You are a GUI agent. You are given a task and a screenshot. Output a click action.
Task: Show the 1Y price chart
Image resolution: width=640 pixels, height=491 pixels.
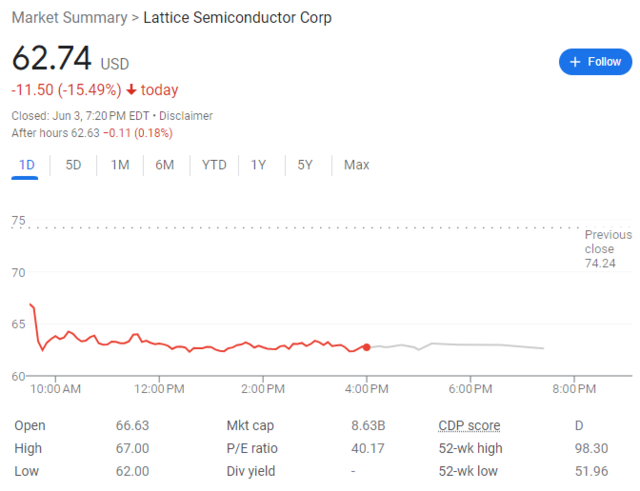click(x=259, y=165)
